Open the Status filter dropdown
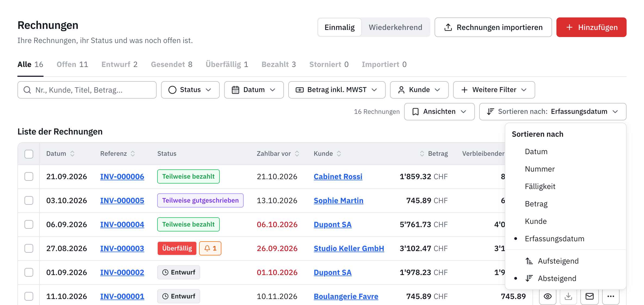644x305 pixels. (190, 90)
